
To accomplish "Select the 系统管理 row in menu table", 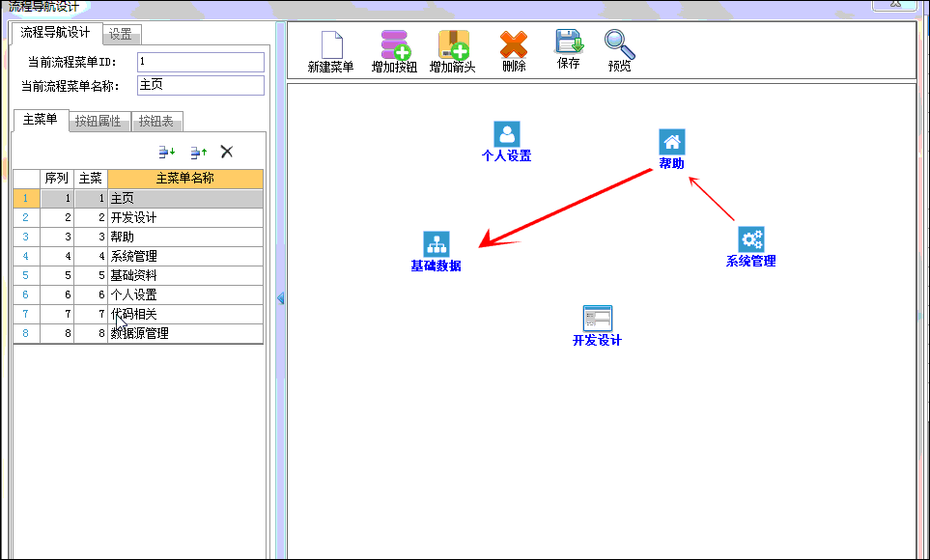I will 138,256.
